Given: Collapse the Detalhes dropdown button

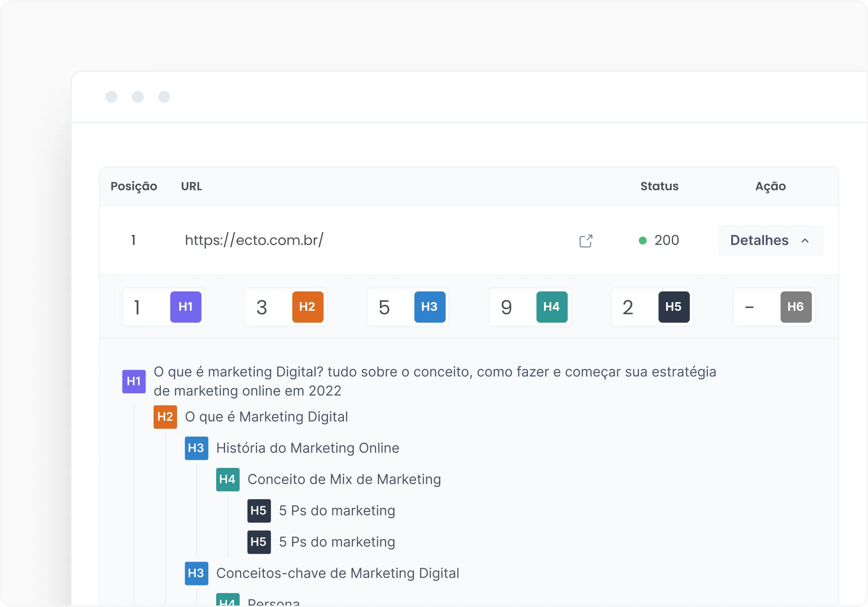Looking at the screenshot, I should pyautogui.click(x=770, y=240).
